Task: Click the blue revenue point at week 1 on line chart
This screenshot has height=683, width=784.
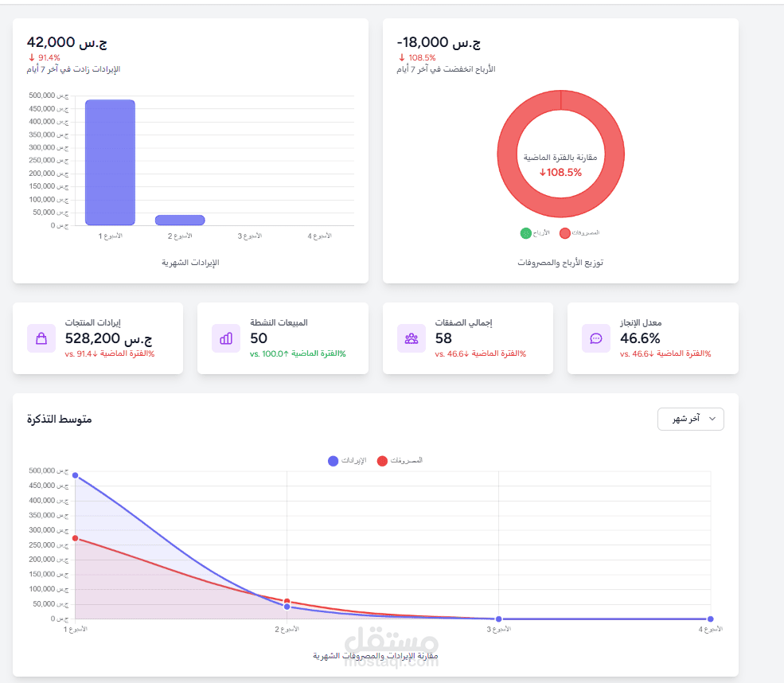Action: point(75,475)
